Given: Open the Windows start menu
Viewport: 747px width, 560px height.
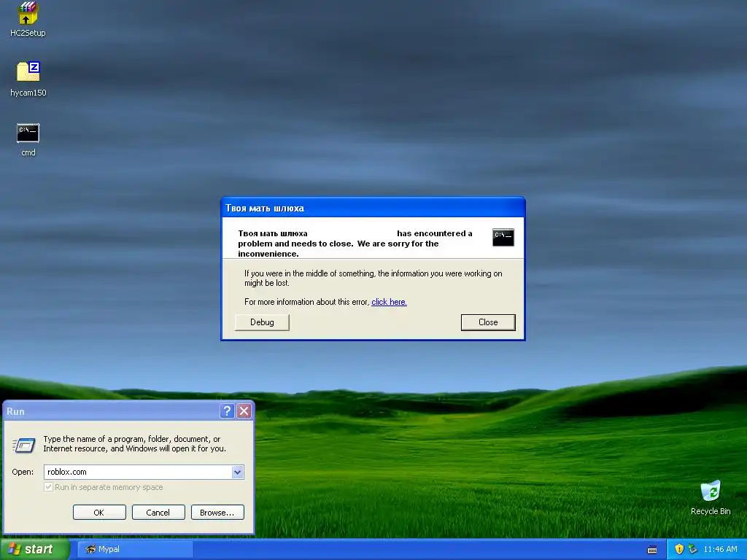Looking at the screenshot, I should [35, 549].
